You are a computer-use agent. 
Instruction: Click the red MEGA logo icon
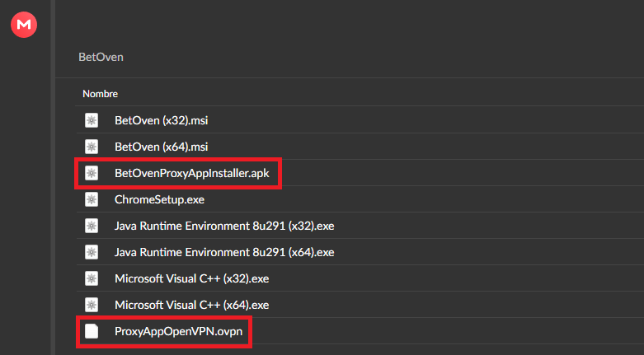(24, 25)
